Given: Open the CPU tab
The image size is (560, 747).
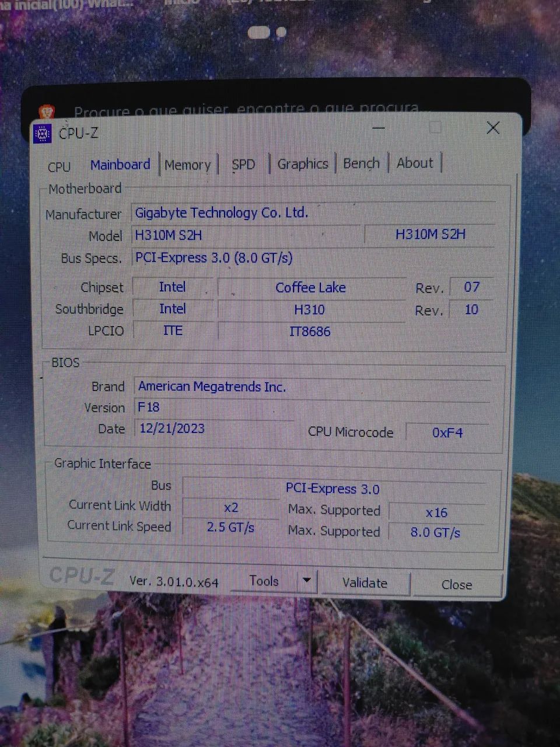Looking at the screenshot, I should click(59, 166).
